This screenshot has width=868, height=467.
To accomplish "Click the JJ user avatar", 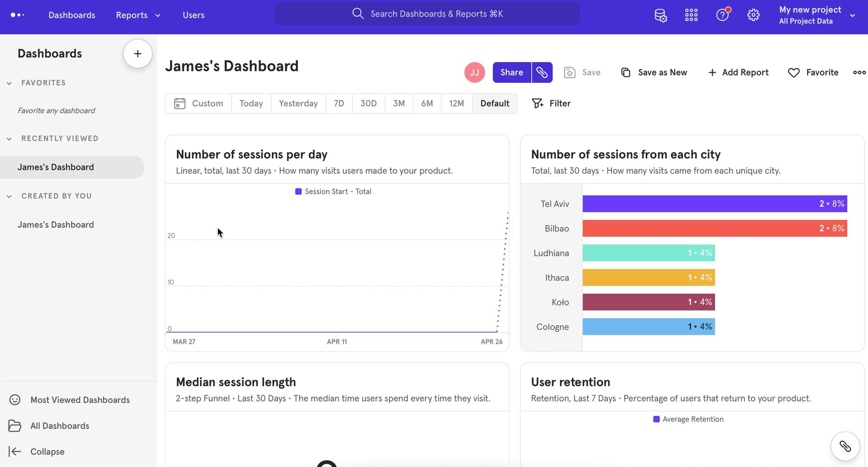I will click(x=474, y=72).
